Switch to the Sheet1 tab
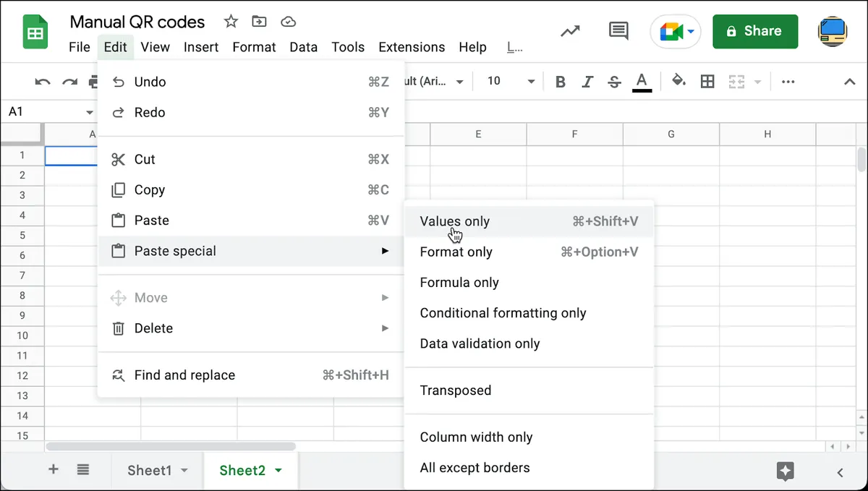This screenshot has height=491, width=868. 150,470
